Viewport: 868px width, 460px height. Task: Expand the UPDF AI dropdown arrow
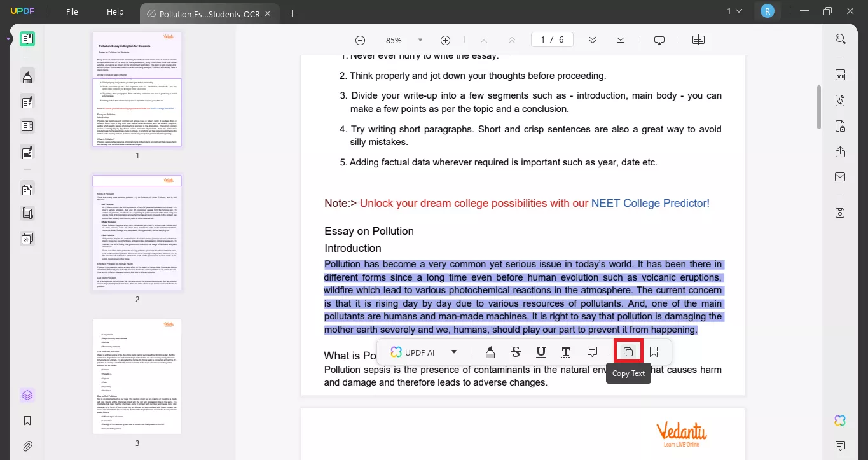point(454,352)
